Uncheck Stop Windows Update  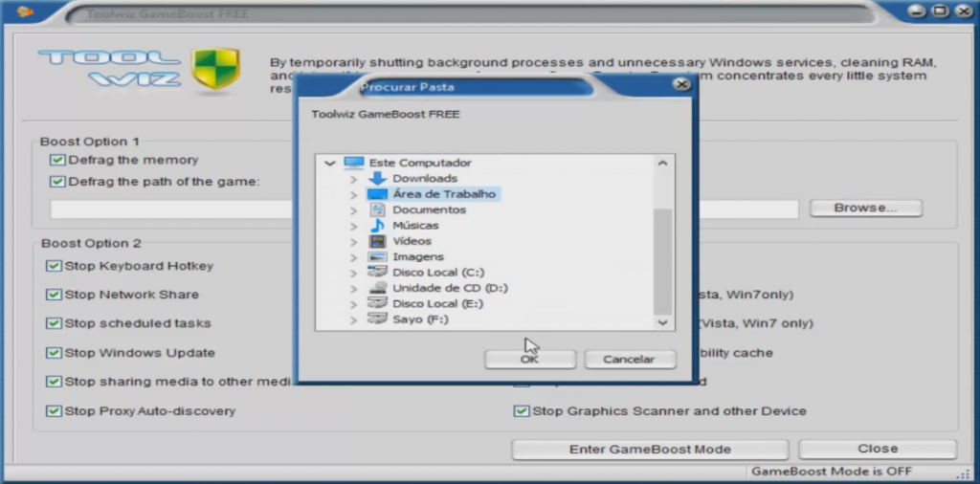[x=54, y=353]
